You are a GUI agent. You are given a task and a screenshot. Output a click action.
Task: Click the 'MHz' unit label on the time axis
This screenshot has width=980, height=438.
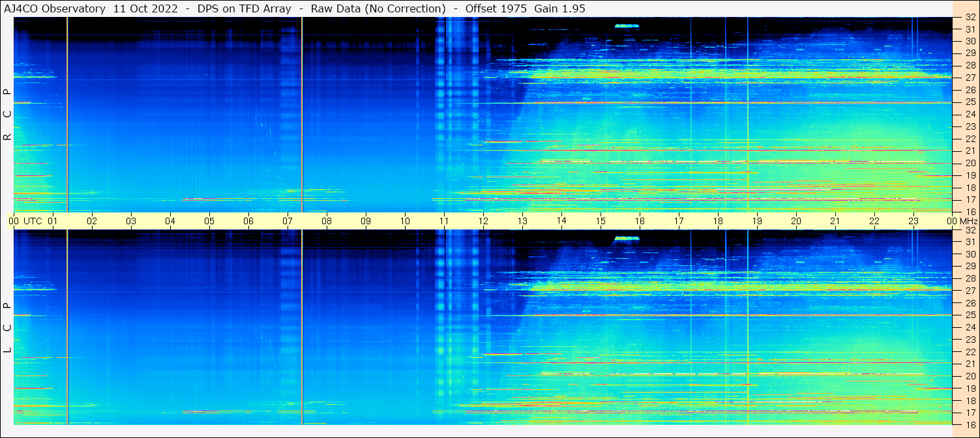coord(968,221)
